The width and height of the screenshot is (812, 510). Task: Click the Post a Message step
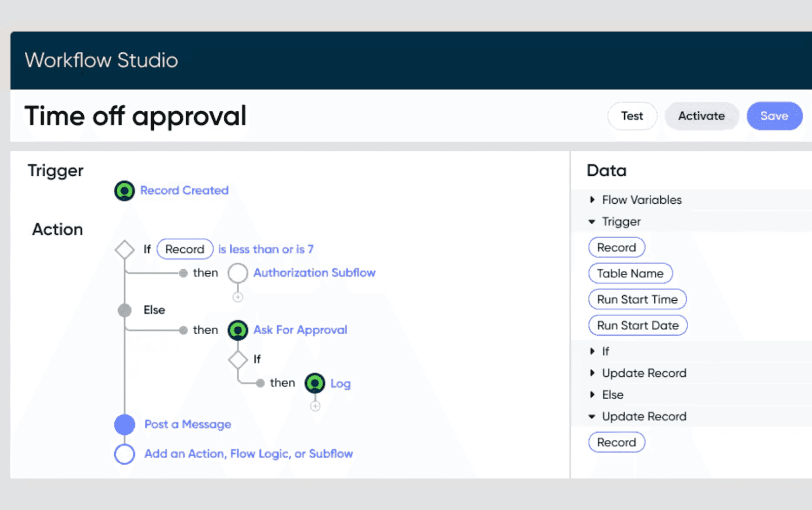[187, 424]
